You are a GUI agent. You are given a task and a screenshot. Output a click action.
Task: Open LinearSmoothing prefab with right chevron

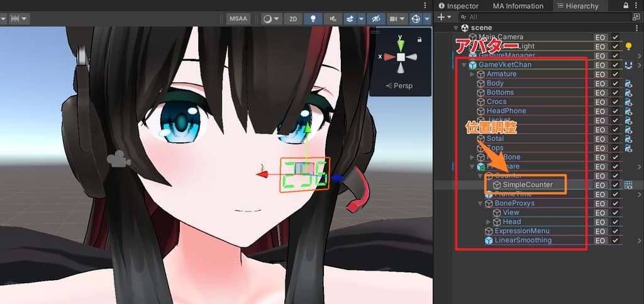pos(640,240)
